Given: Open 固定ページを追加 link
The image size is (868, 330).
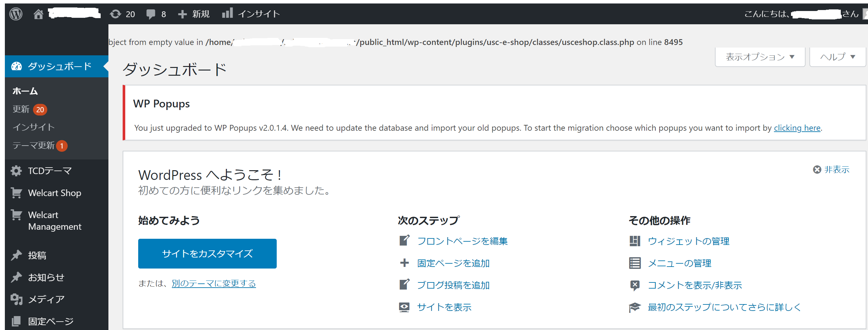Looking at the screenshot, I should pyautogui.click(x=453, y=263).
